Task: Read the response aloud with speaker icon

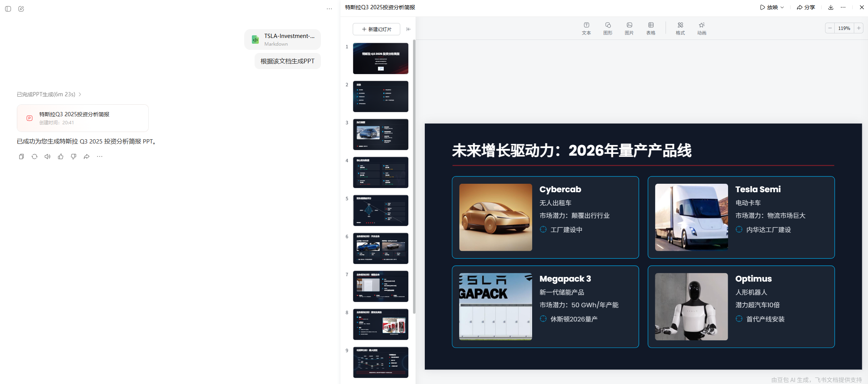Action: [x=48, y=157]
